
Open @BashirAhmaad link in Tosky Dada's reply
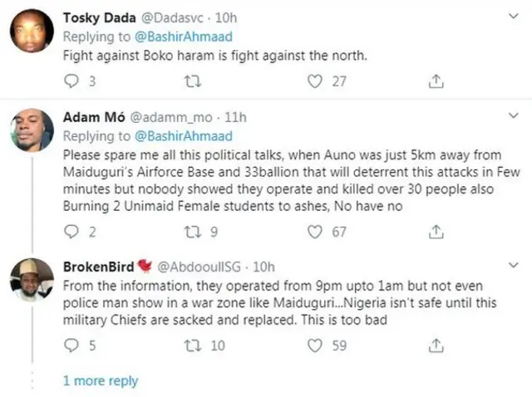184,36
